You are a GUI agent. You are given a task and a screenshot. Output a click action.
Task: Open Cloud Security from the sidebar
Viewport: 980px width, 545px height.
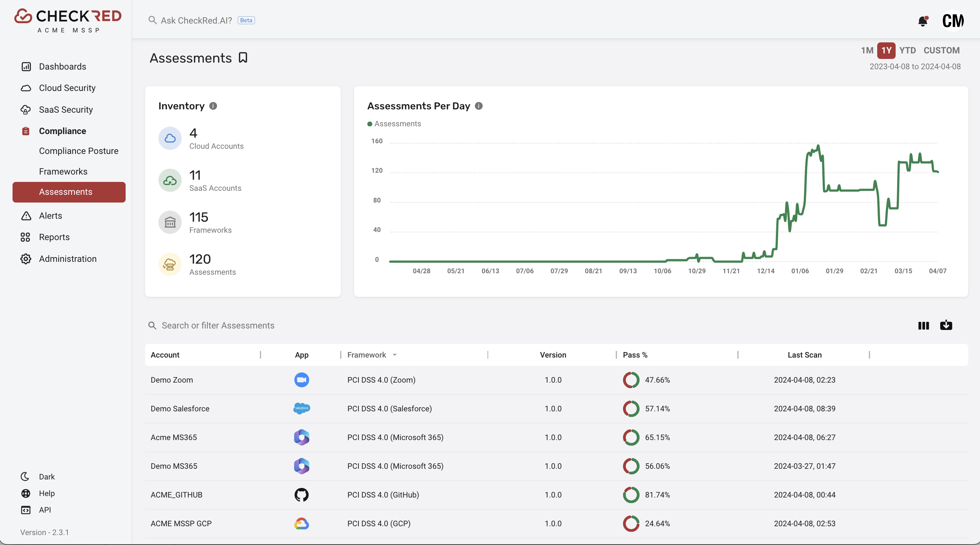67,88
